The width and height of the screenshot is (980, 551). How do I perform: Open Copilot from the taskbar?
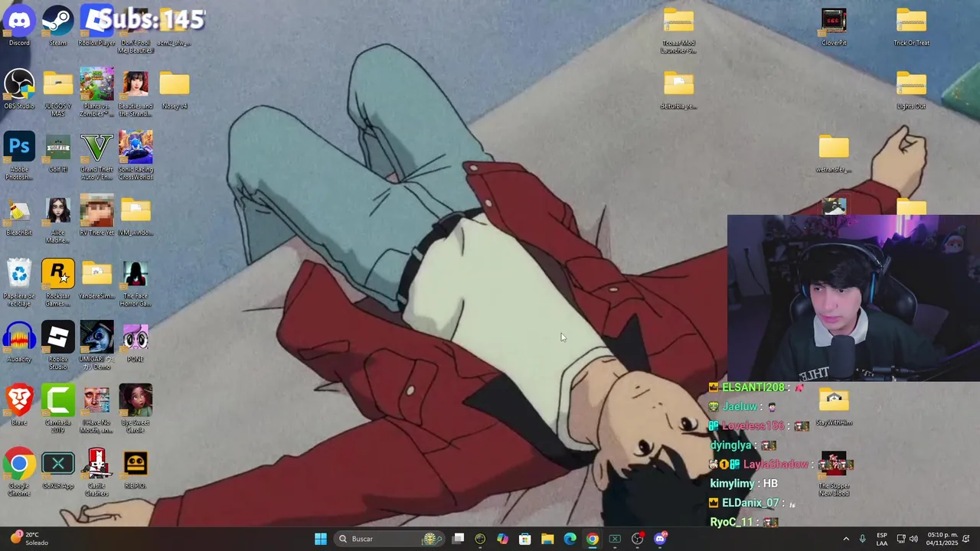pyautogui.click(x=502, y=539)
